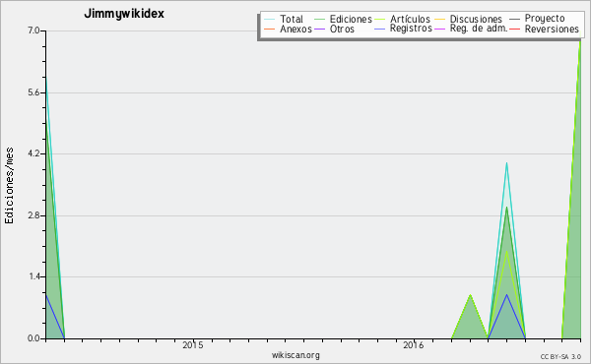Screen dimensions: 591x364
Task: Click the blue Registros line swatch in legend
Action: pyautogui.click(x=379, y=29)
